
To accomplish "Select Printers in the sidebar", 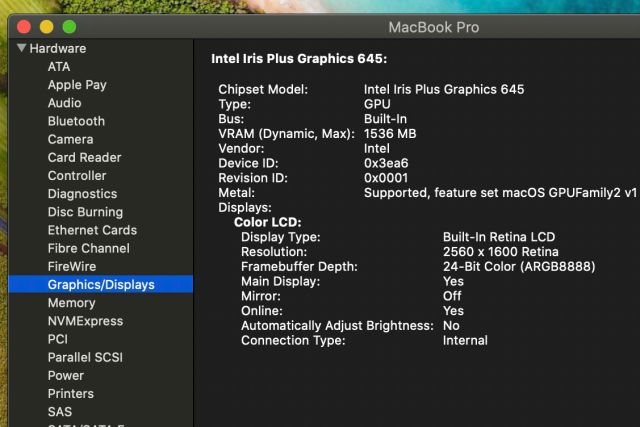I will pyautogui.click(x=71, y=394).
